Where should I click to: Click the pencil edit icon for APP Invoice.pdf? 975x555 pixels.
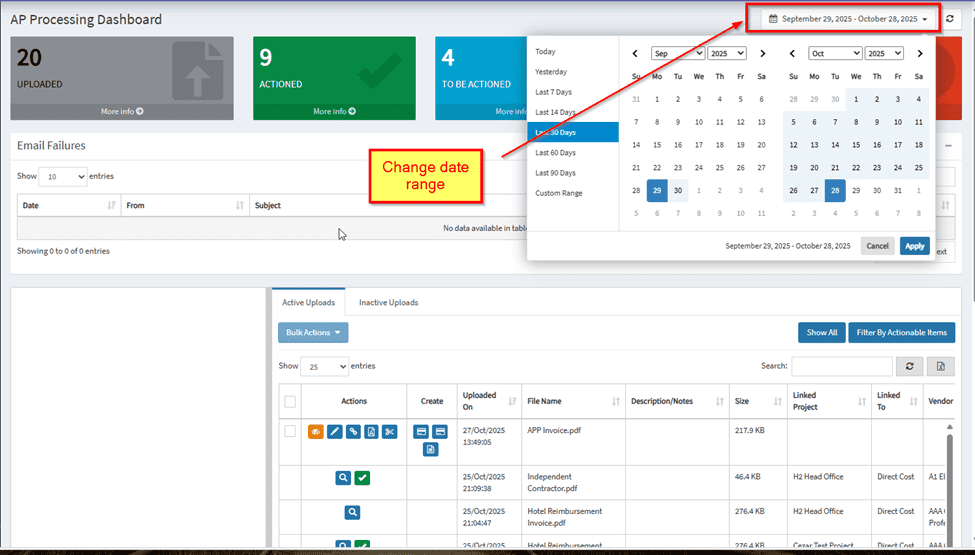[335, 431]
